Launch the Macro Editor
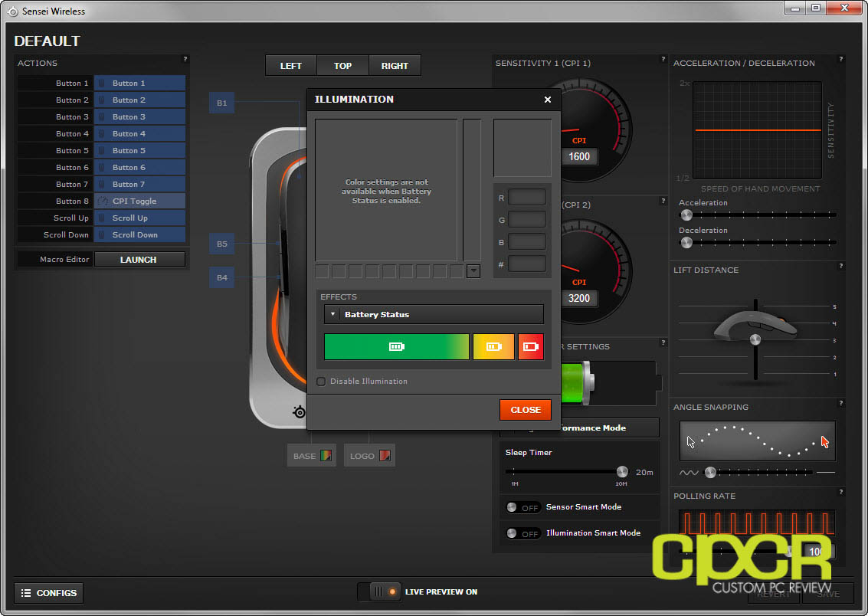The image size is (868, 616). (x=139, y=260)
